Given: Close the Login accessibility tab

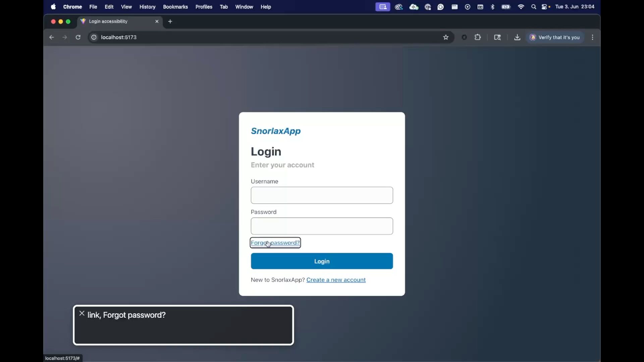Looking at the screenshot, I should (x=157, y=21).
